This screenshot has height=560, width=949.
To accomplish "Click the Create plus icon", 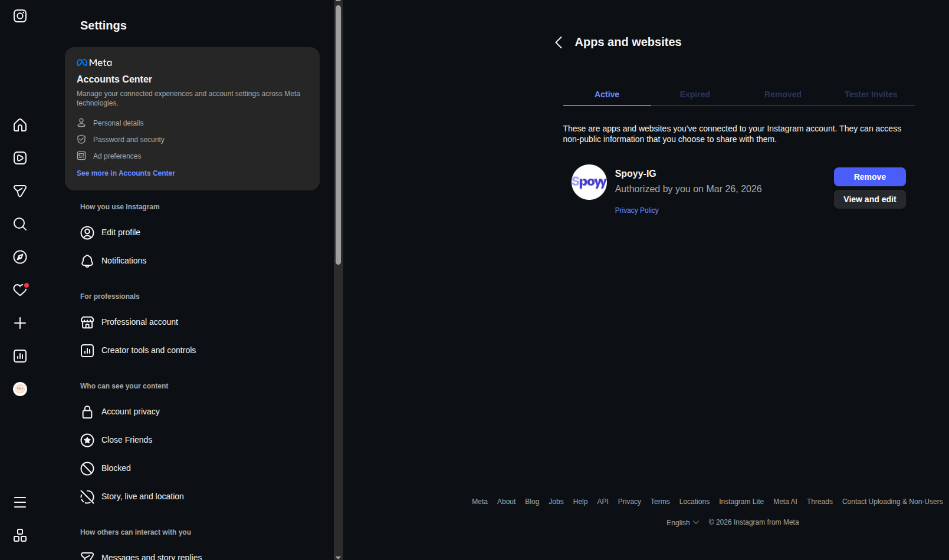I will 20,323.
